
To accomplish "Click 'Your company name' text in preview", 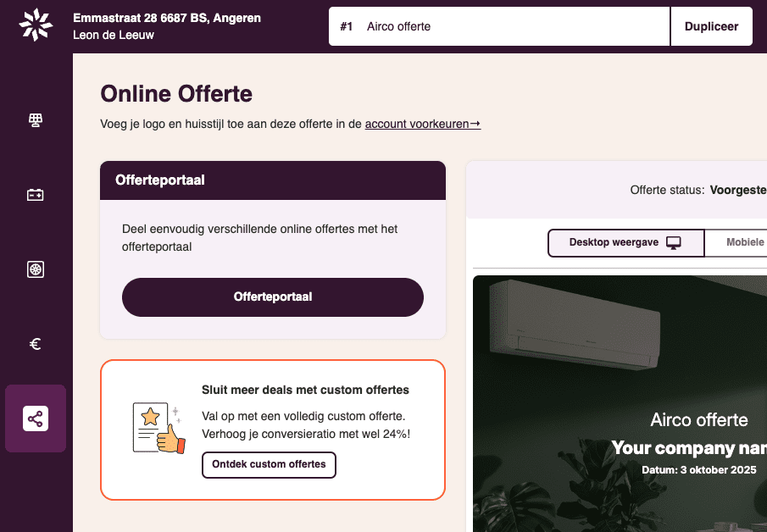I will coord(688,447).
